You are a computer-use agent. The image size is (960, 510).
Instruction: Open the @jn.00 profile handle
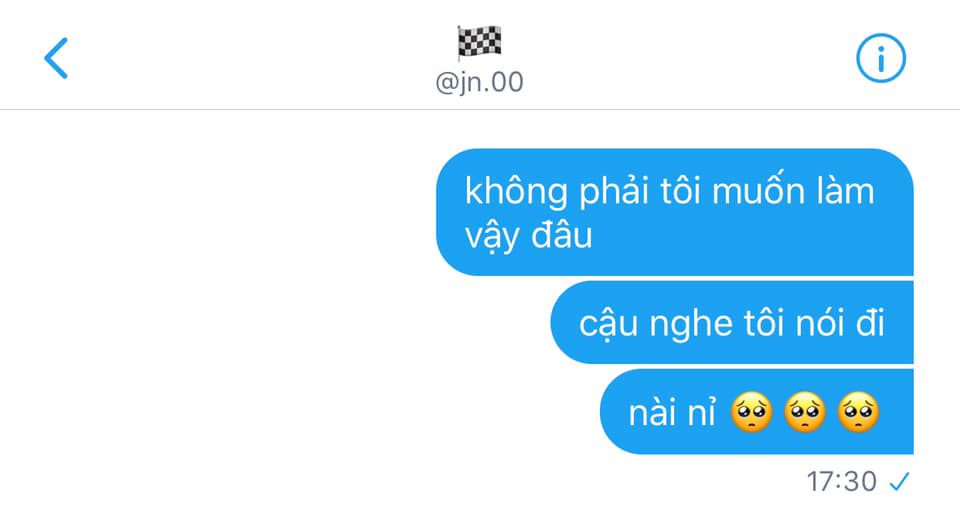[x=479, y=82]
